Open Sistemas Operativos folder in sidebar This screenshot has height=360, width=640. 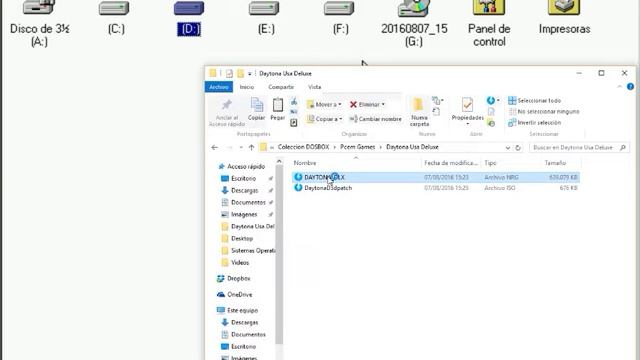coord(253,251)
